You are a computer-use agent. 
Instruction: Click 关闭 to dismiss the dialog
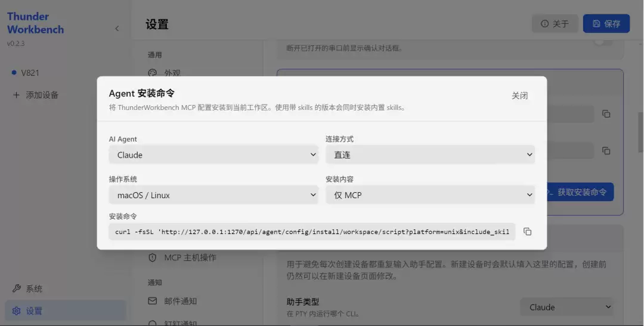pos(519,96)
